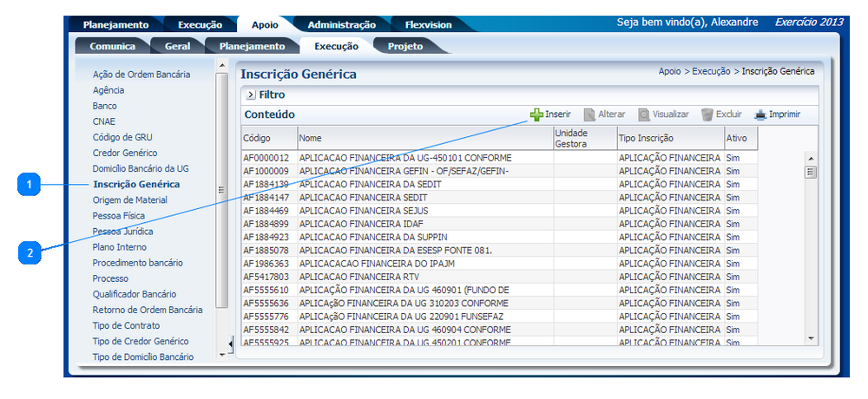
Task: Click the Alterar edit icon
Action: 589,114
